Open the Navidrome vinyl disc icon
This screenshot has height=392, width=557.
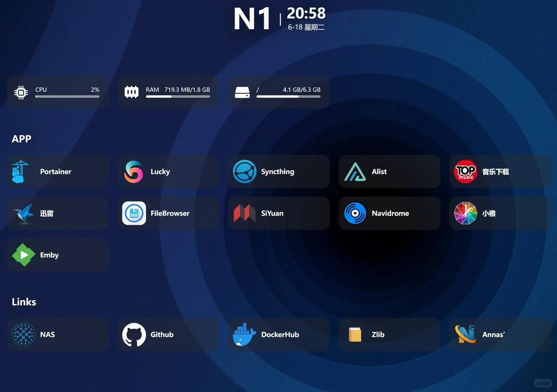point(355,213)
